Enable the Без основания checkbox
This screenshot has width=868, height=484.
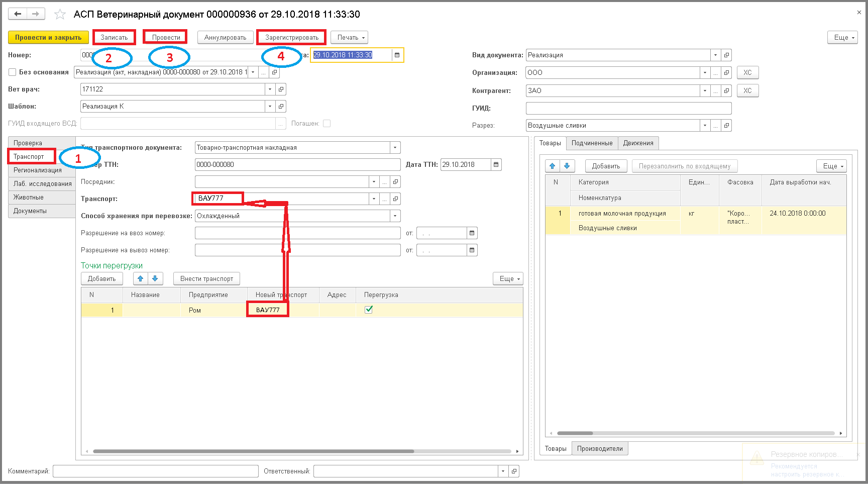[13, 72]
